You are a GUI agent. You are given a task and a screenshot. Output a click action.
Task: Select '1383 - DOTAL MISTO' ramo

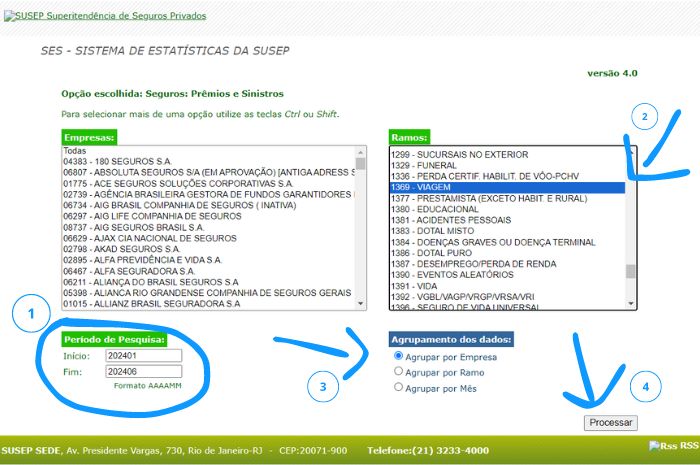(508, 231)
